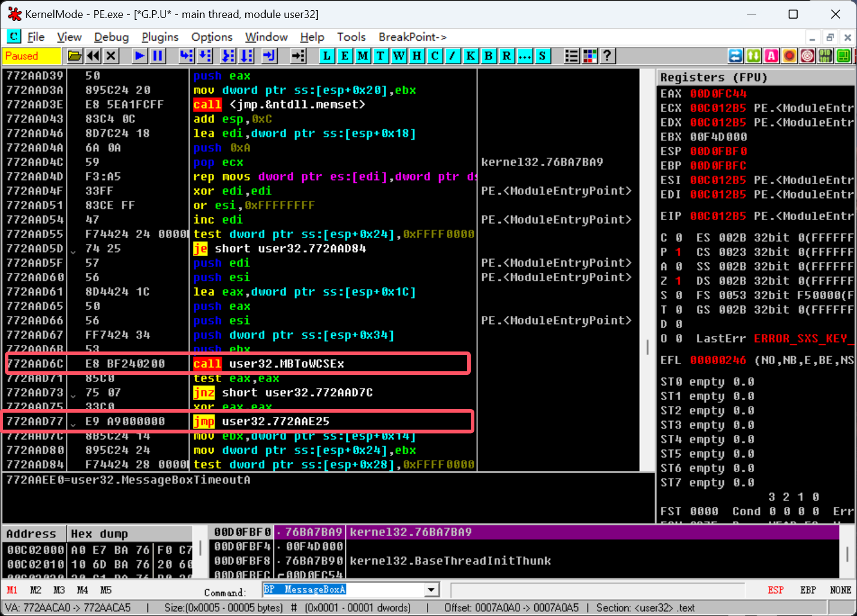The image size is (857, 616).
Task: Open Source window with S button
Action: (x=543, y=56)
